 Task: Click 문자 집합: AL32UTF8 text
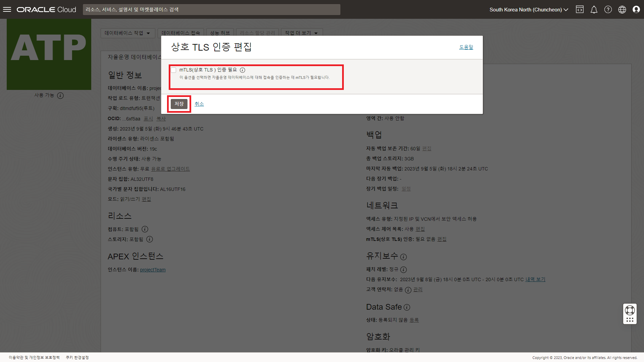click(130, 179)
